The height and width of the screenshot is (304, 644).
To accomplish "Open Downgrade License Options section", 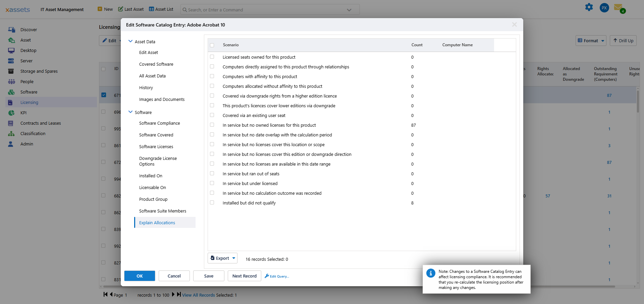I will click(158, 161).
